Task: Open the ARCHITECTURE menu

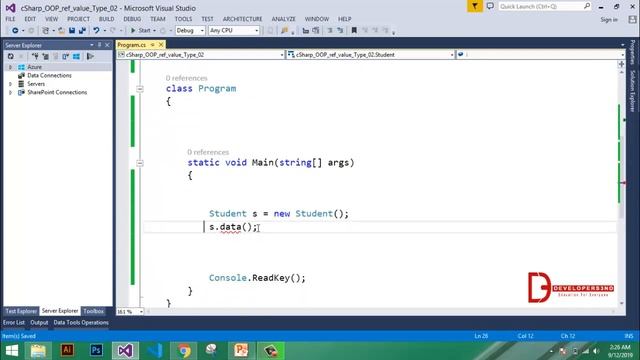Action: point(242,19)
